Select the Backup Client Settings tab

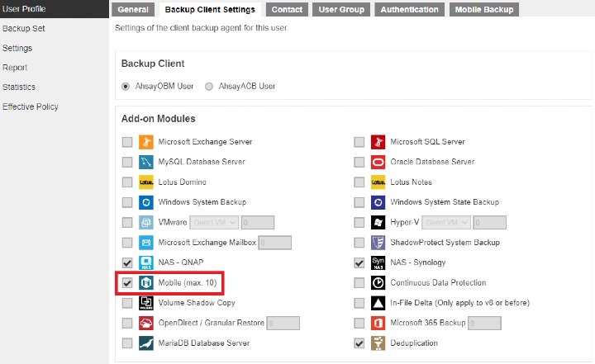(210, 9)
